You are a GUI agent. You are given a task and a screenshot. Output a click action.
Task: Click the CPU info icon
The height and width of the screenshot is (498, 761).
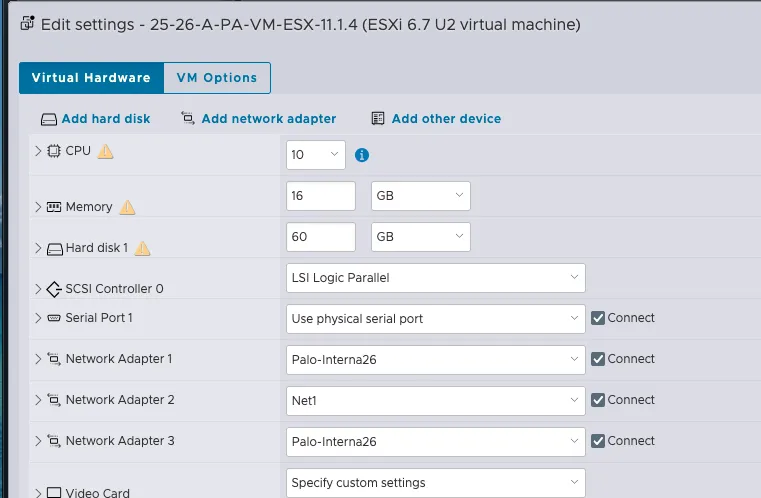[362, 155]
